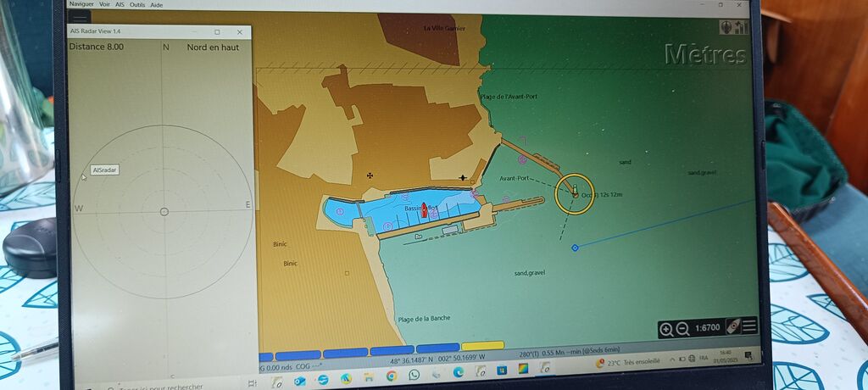Zoom out of the chart
Viewport: 868px width, 390px height.
[x=682, y=329]
